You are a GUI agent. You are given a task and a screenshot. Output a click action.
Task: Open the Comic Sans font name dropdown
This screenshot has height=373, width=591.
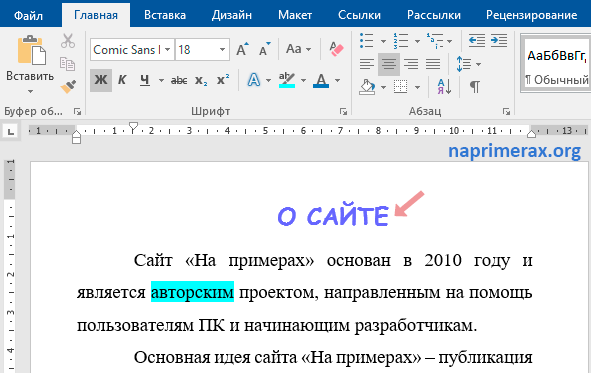pos(167,49)
